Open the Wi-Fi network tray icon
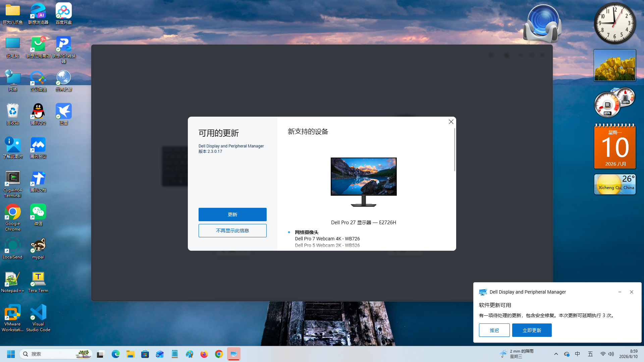644x362 pixels. pyautogui.click(x=603, y=354)
